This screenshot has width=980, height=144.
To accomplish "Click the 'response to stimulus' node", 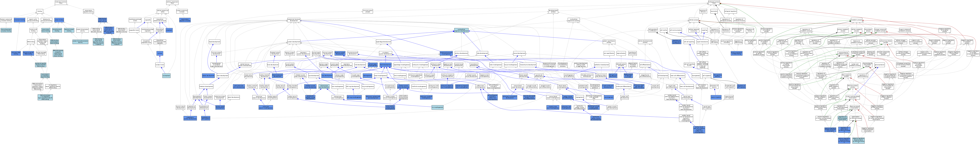I will [x=703, y=11].
